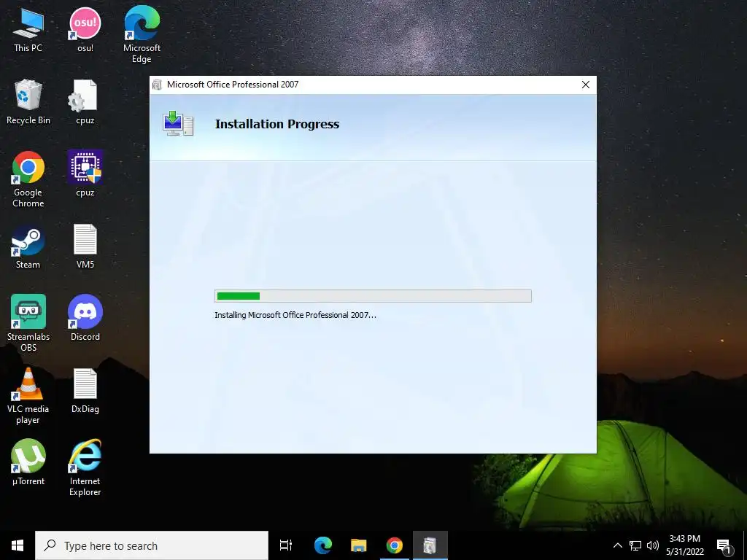Show hidden system tray icons

617,545
